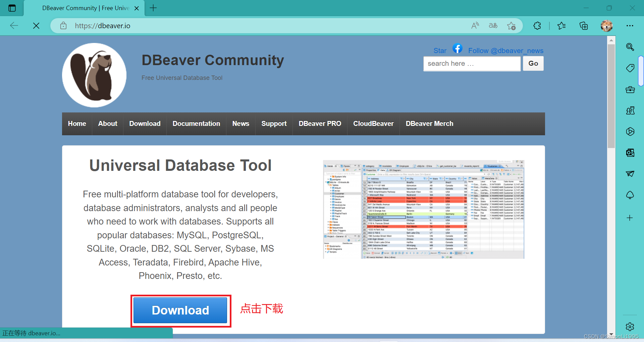
Task: Stop loading the page
Action: 36,26
